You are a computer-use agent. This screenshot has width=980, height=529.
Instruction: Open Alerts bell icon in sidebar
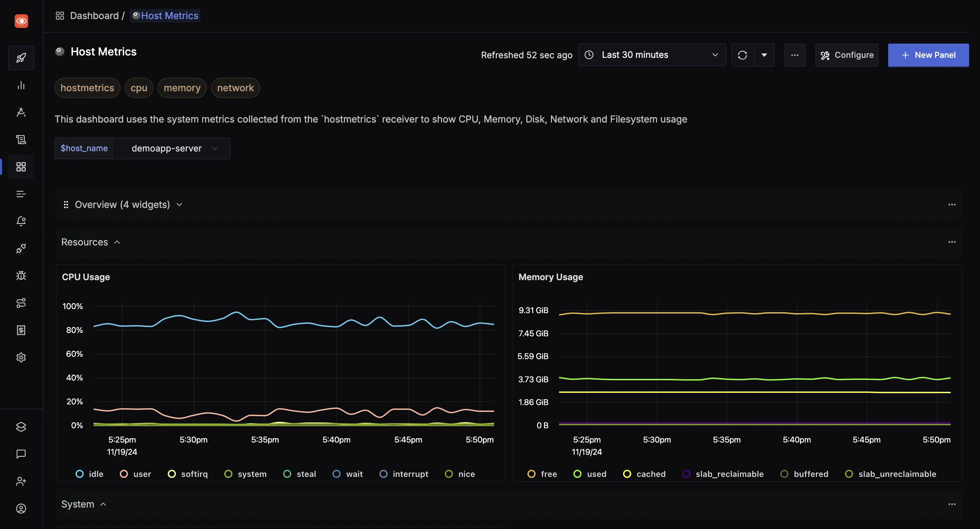tap(21, 221)
